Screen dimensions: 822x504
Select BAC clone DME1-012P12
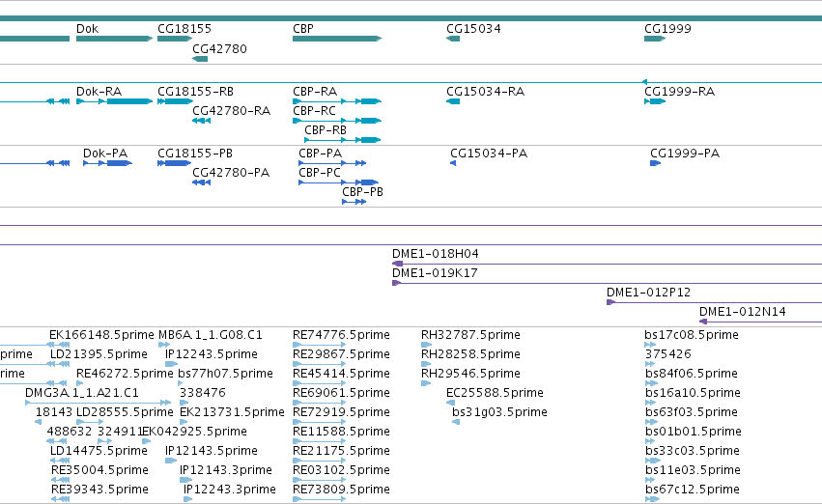(x=714, y=302)
